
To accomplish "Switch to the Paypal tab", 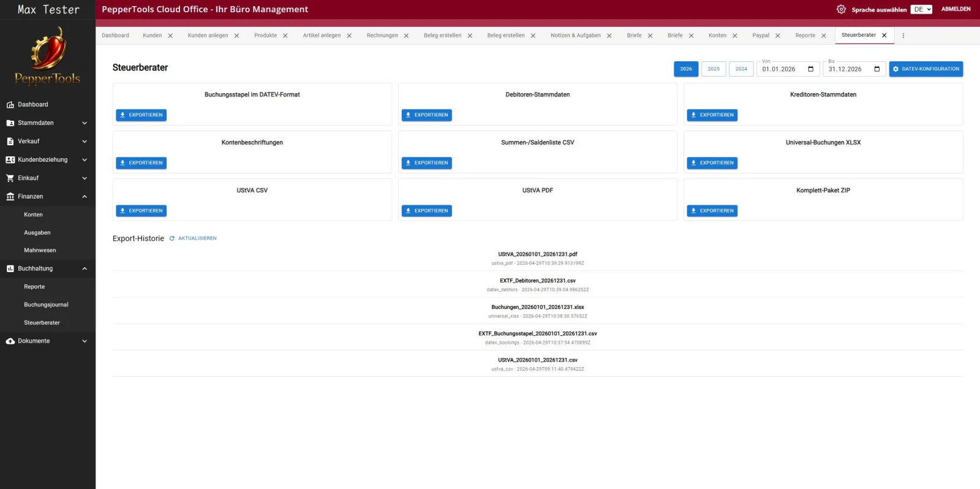I will tap(761, 36).
